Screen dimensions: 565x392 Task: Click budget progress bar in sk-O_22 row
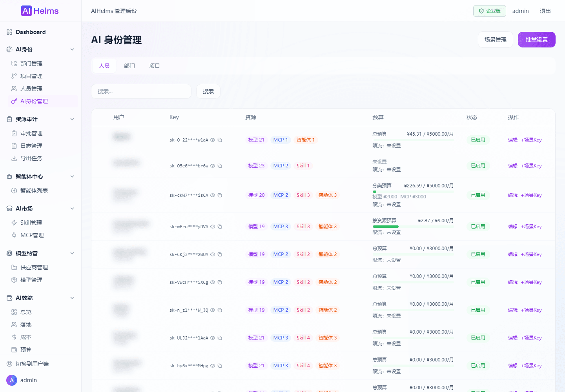click(x=413, y=140)
